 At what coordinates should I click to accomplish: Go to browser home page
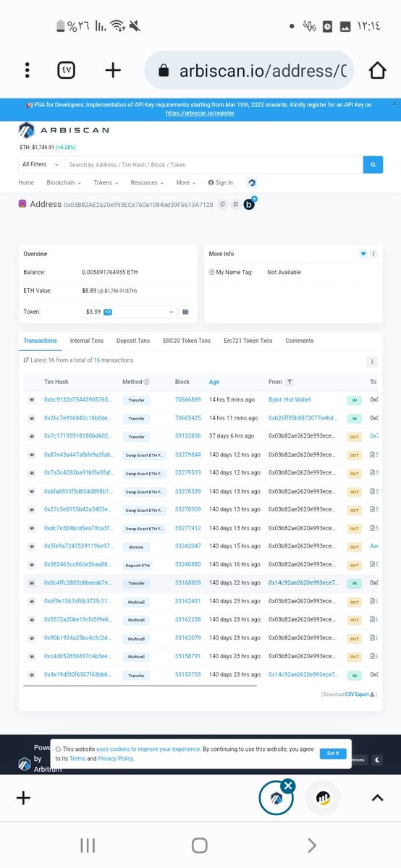377,70
